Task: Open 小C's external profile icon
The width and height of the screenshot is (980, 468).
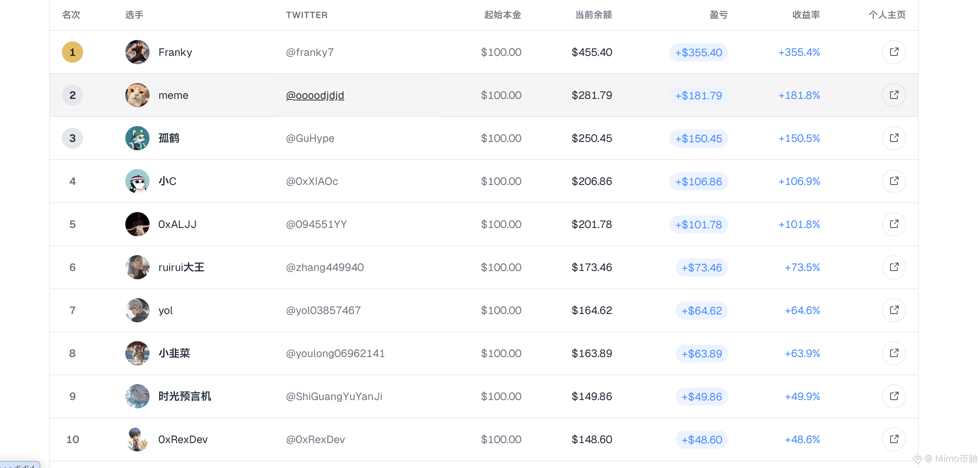Action: click(x=894, y=181)
